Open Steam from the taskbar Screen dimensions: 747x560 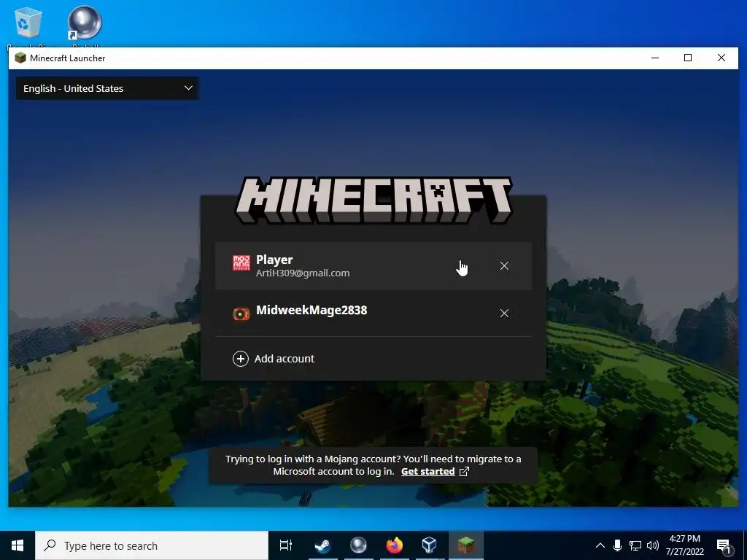point(322,545)
